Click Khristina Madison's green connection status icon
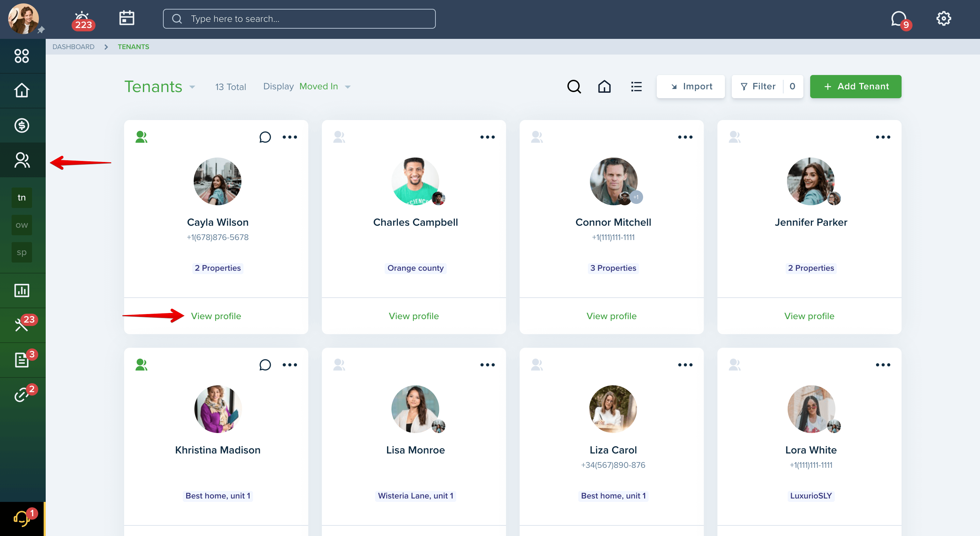The height and width of the screenshot is (536, 980). 141,364
